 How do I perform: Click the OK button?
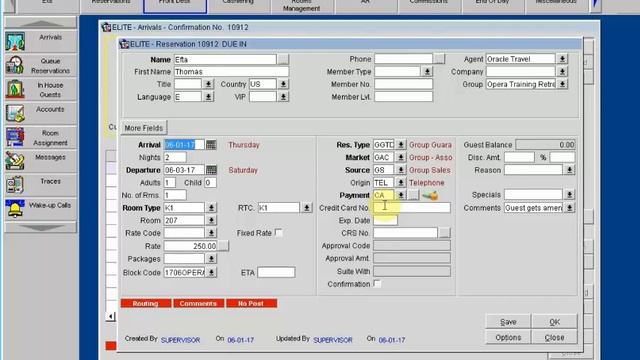[555, 322]
